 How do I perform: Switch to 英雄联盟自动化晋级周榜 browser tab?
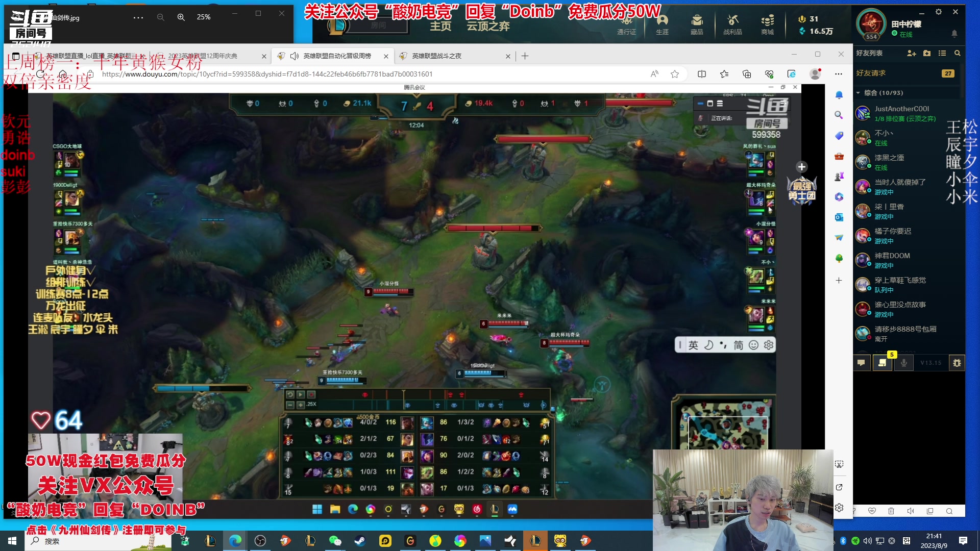point(332,56)
